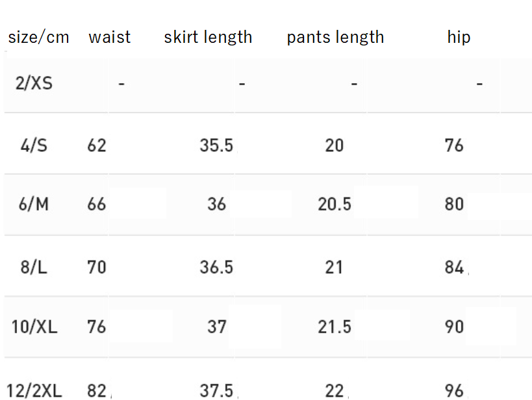The height and width of the screenshot is (400, 532).
Task: Click pants length value 20.5
Action: point(335,205)
